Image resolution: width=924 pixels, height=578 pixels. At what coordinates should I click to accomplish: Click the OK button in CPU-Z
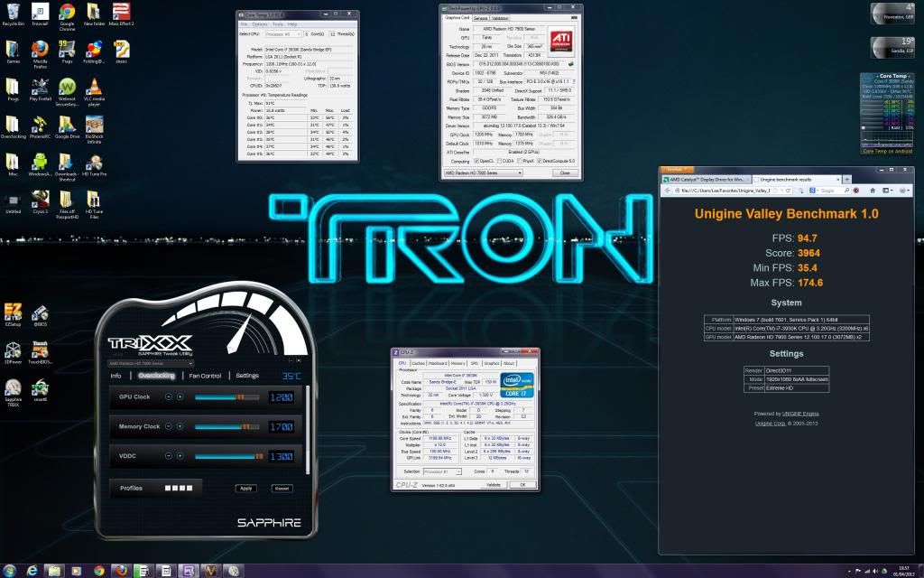(522, 485)
